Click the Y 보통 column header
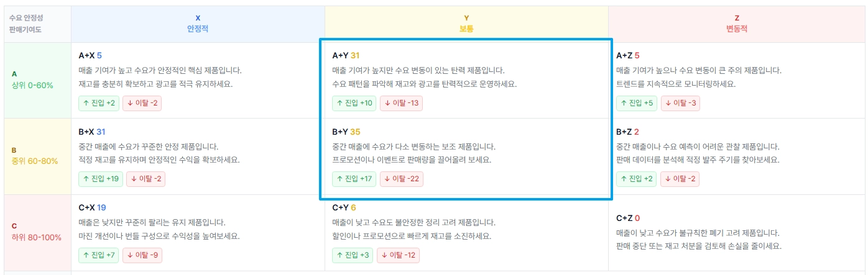This screenshot has width=868, height=275. (466, 24)
